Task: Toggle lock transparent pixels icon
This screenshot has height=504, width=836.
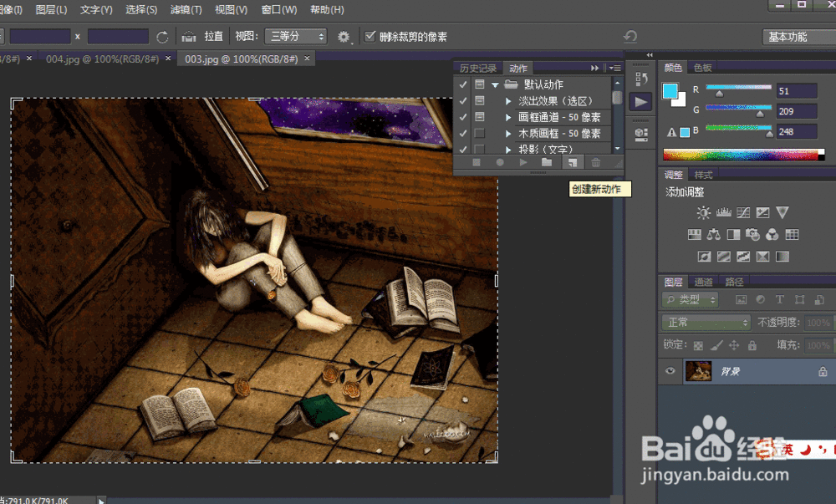Action: pyautogui.click(x=698, y=346)
